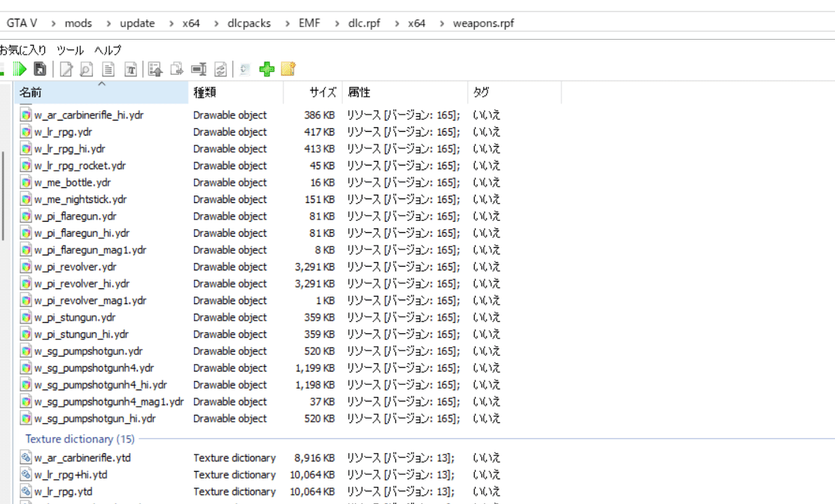Click the dark shortcut document toolbar icon

point(40,69)
